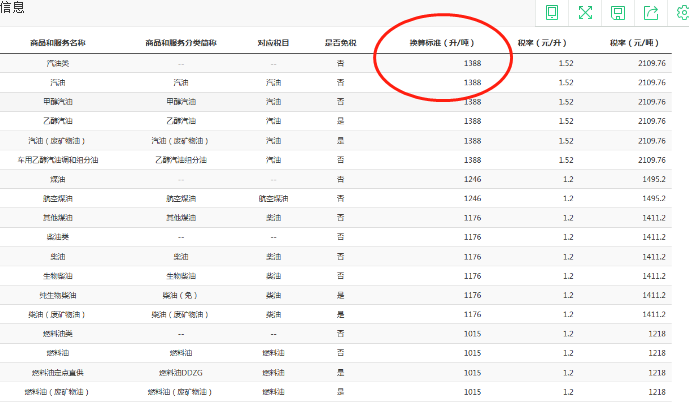Click the 燃料油DDZG category abbreviation cell
Image resolution: width=689 pixels, height=415 pixels.
click(x=180, y=372)
